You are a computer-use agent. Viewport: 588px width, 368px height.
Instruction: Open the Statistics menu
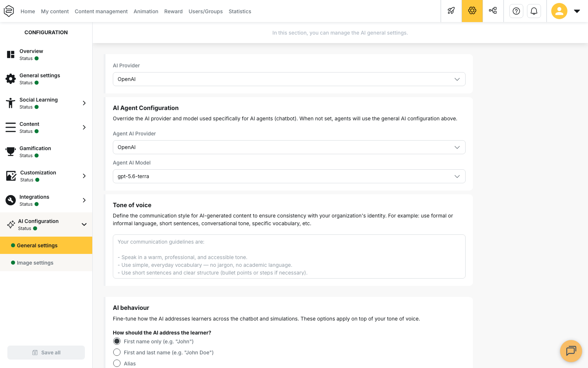point(240,11)
